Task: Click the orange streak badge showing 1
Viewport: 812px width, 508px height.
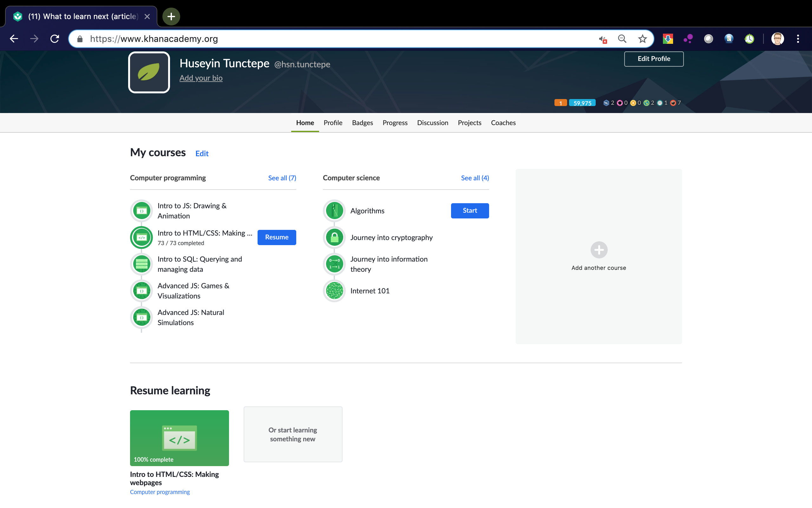Action: pyautogui.click(x=560, y=103)
